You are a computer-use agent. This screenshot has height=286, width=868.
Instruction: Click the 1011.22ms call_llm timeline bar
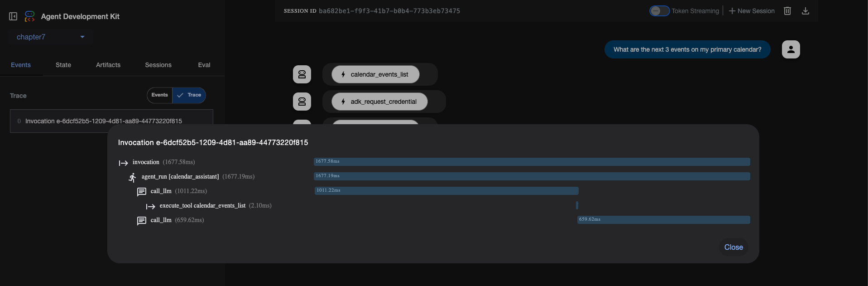coord(446,191)
